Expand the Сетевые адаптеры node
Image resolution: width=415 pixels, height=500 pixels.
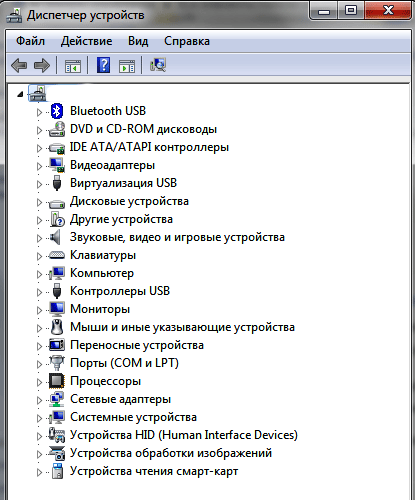pyautogui.click(x=39, y=400)
